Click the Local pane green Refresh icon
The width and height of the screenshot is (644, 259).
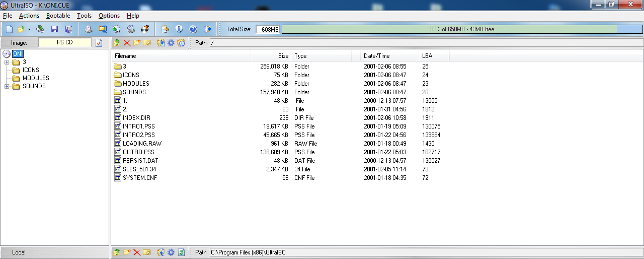pyautogui.click(x=182, y=252)
